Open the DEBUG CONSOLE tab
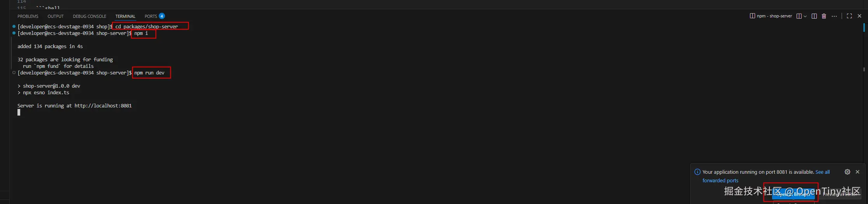868x204 pixels. (x=90, y=16)
